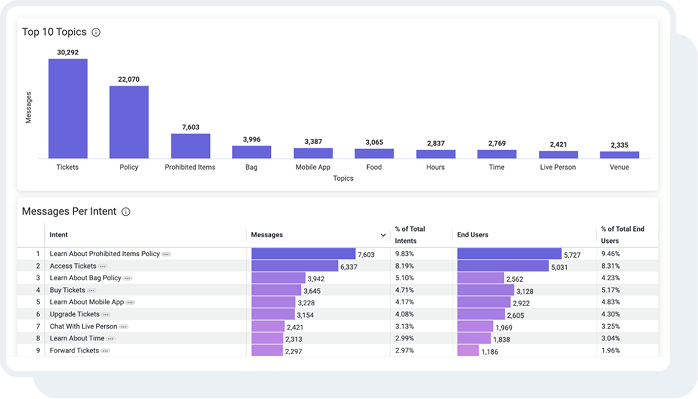Click the 5.17% total end users cell
The image size is (698, 399).
pos(610,290)
